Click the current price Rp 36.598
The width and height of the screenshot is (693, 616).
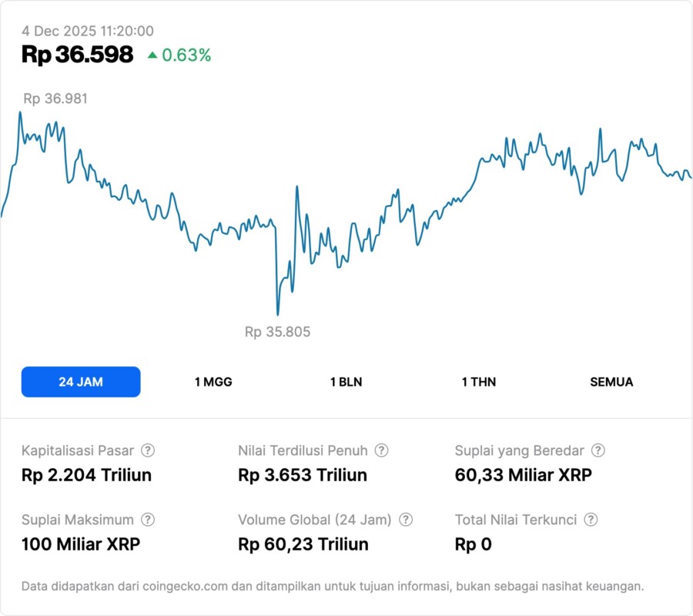tap(77, 55)
